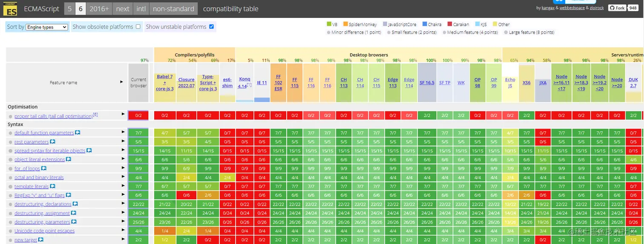The width and height of the screenshot is (644, 244).
Task: Click the Konq 4.14 column header
Action: (244, 83)
